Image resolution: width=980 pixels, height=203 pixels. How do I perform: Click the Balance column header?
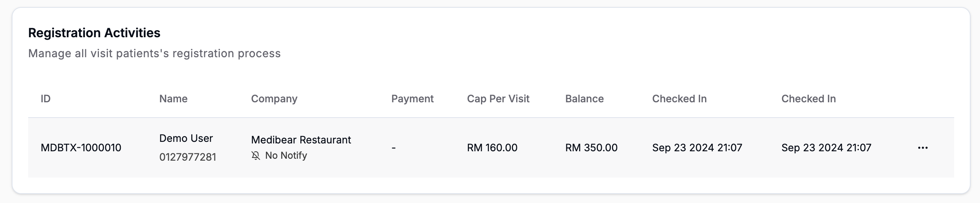pyautogui.click(x=584, y=99)
